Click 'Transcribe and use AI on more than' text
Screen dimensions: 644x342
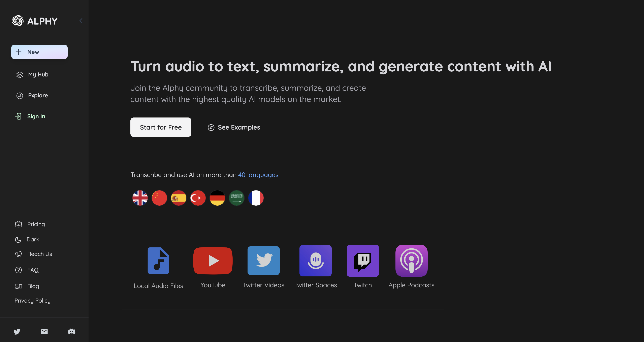(x=184, y=175)
